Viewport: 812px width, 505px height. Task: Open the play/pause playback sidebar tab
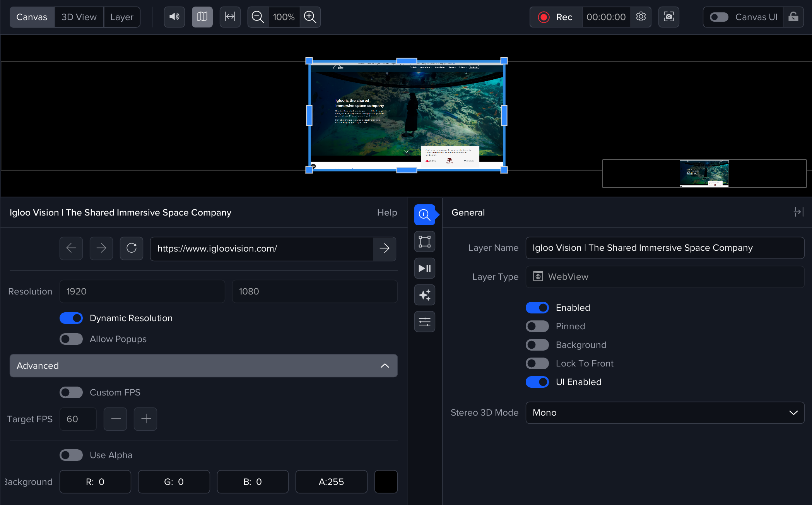[424, 268]
